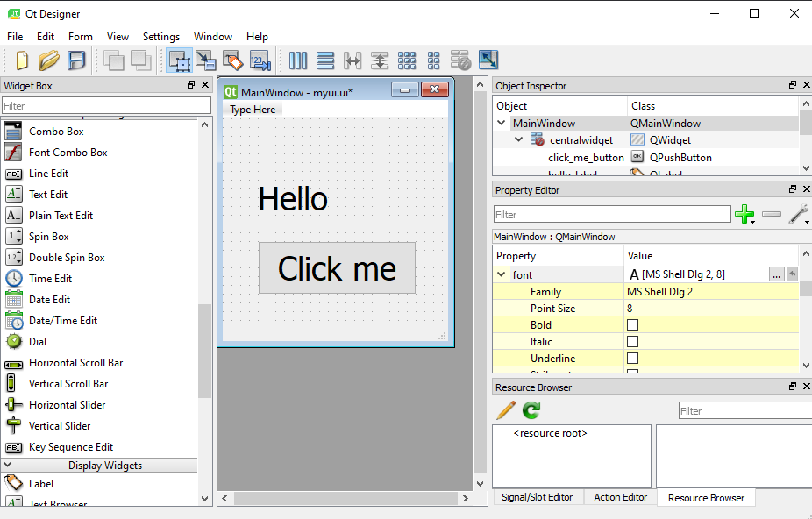
Task: Click the Reload resources green arrow icon
Action: 531,410
